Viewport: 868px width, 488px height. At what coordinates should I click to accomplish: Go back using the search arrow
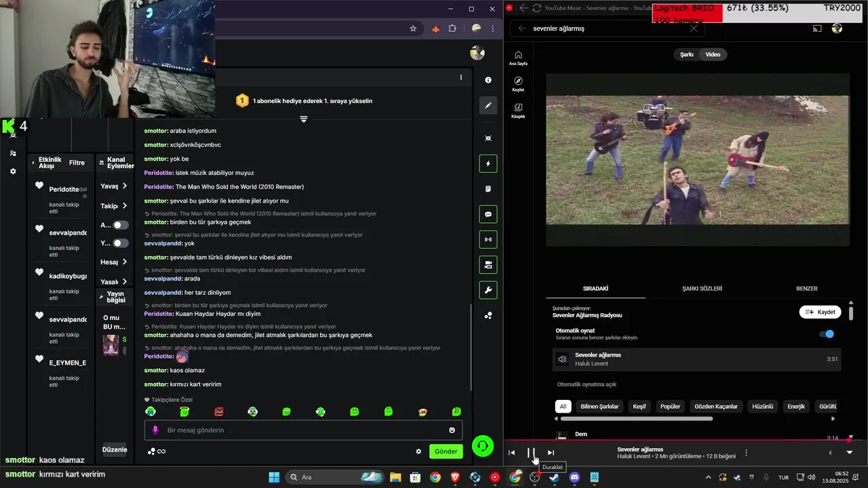click(x=521, y=28)
